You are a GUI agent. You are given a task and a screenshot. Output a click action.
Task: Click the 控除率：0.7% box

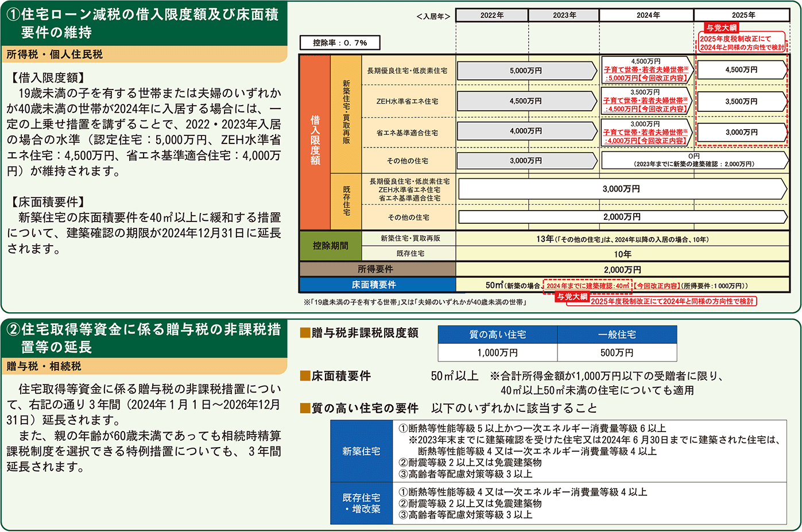tap(340, 42)
